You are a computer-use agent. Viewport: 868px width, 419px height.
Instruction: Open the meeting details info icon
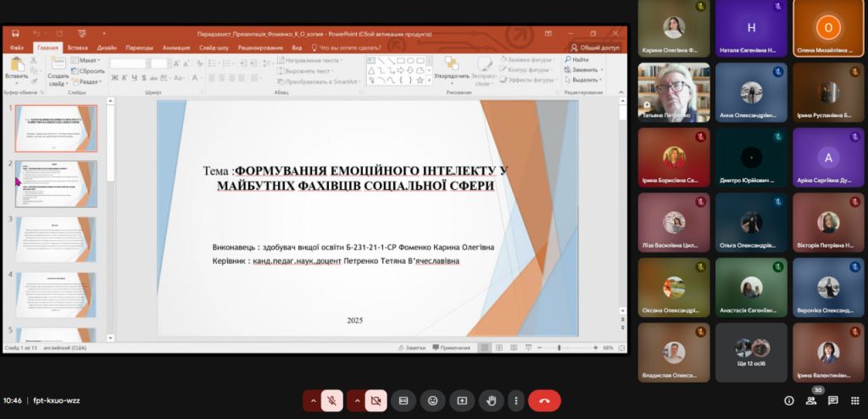pos(789,400)
